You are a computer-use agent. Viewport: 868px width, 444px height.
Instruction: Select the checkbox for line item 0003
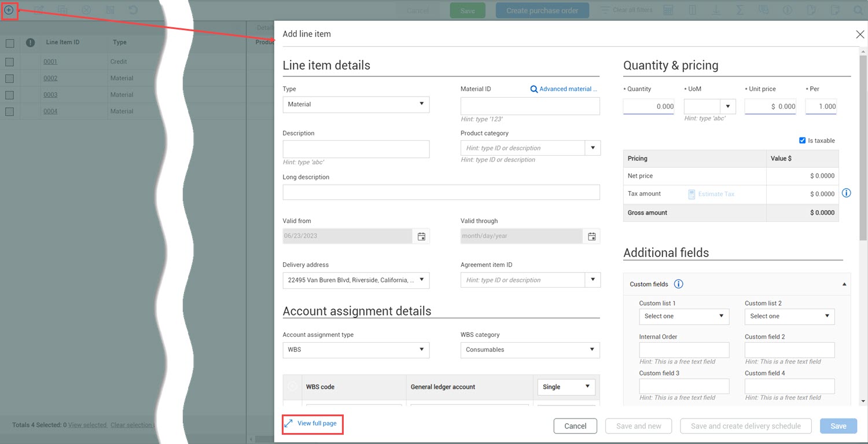[x=10, y=95]
